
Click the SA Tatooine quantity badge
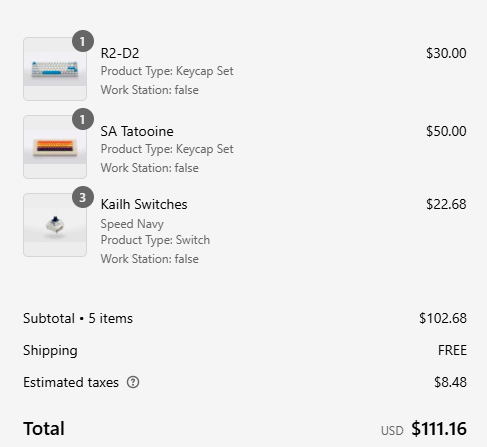[x=83, y=119]
